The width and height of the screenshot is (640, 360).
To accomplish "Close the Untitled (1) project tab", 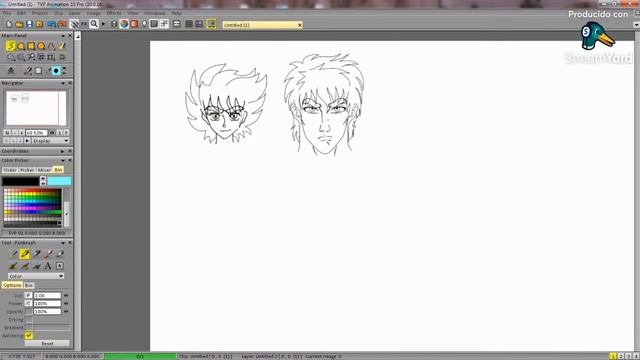I will 300,25.
